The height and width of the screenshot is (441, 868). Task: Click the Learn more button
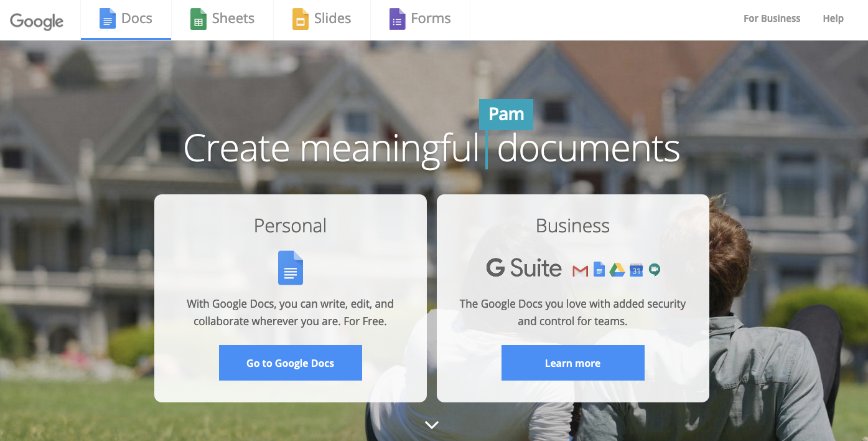click(x=573, y=363)
